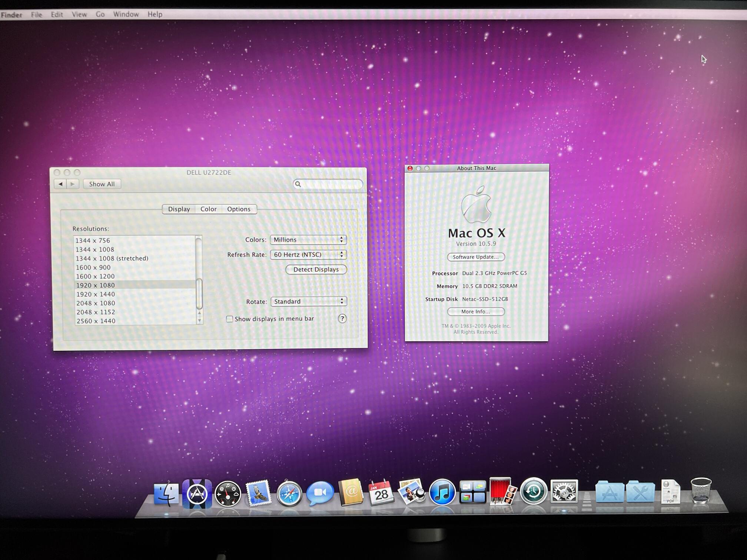Open the Edit menu
747x560 pixels.
(57, 14)
